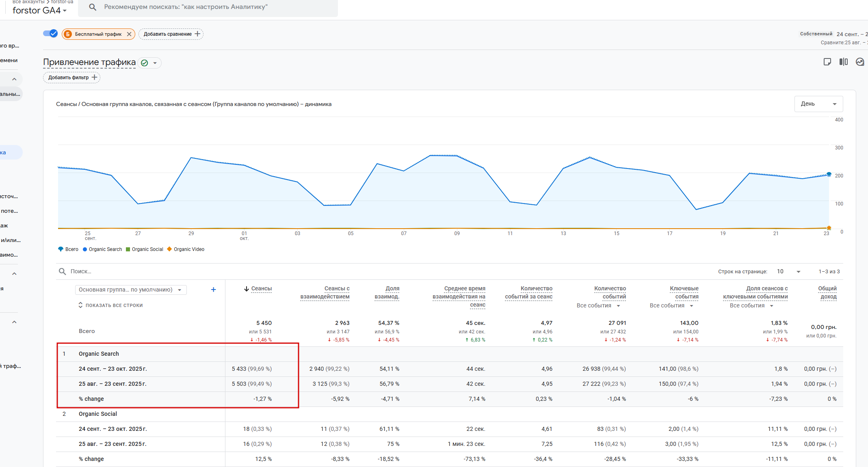The image size is (868, 467).
Task: Click the blue plus to add dimension
Action: [x=213, y=290]
